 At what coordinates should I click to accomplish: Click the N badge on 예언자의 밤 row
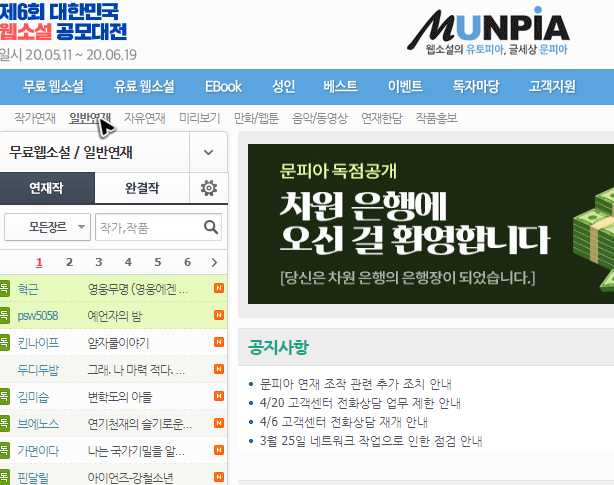[219, 315]
